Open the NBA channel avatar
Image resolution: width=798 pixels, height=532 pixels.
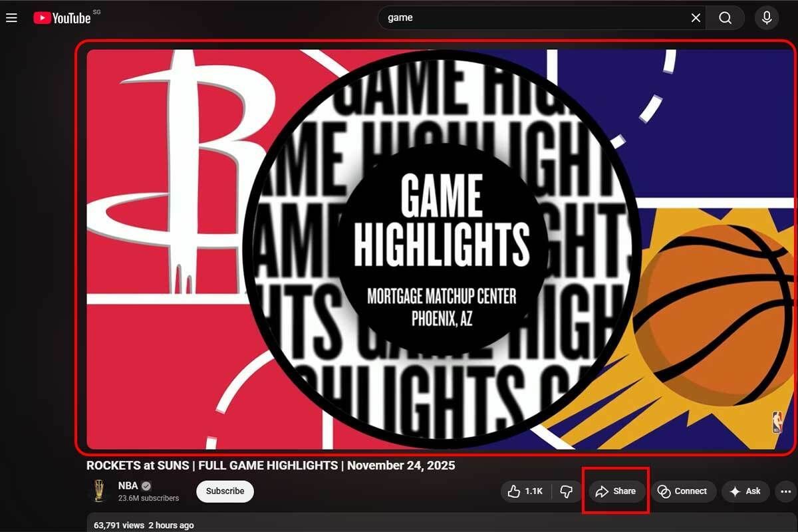click(98, 491)
